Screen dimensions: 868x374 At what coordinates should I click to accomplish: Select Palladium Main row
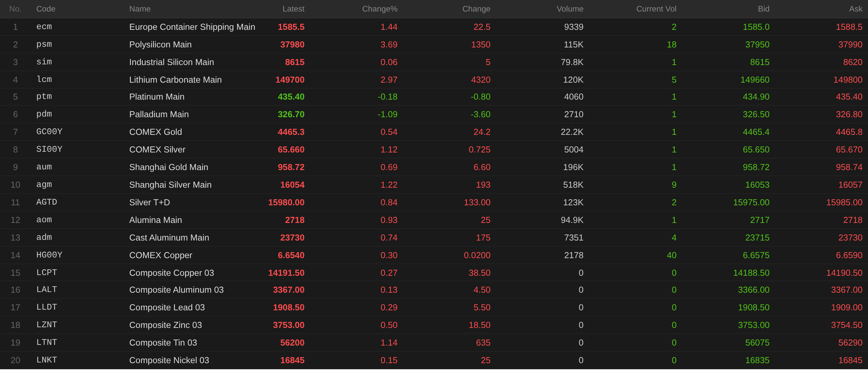point(434,114)
